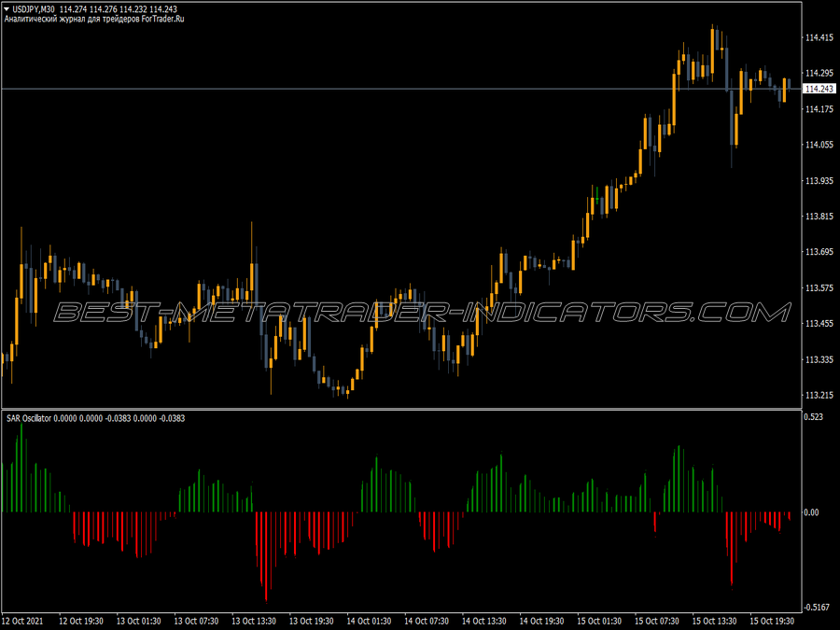Viewport: 840px width, 630px height.
Task: Click the 113.215 price axis label
Action: (819, 396)
